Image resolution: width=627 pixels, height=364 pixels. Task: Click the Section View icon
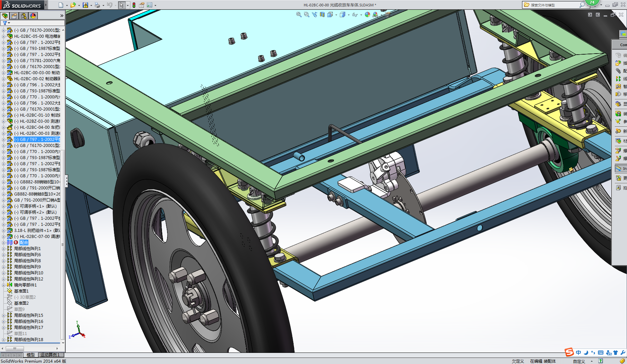coord(322,14)
